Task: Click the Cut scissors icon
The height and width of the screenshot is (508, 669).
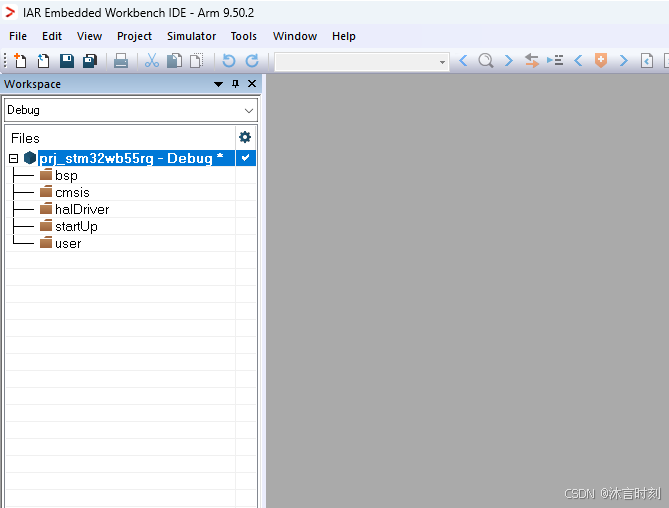Action: [152, 61]
